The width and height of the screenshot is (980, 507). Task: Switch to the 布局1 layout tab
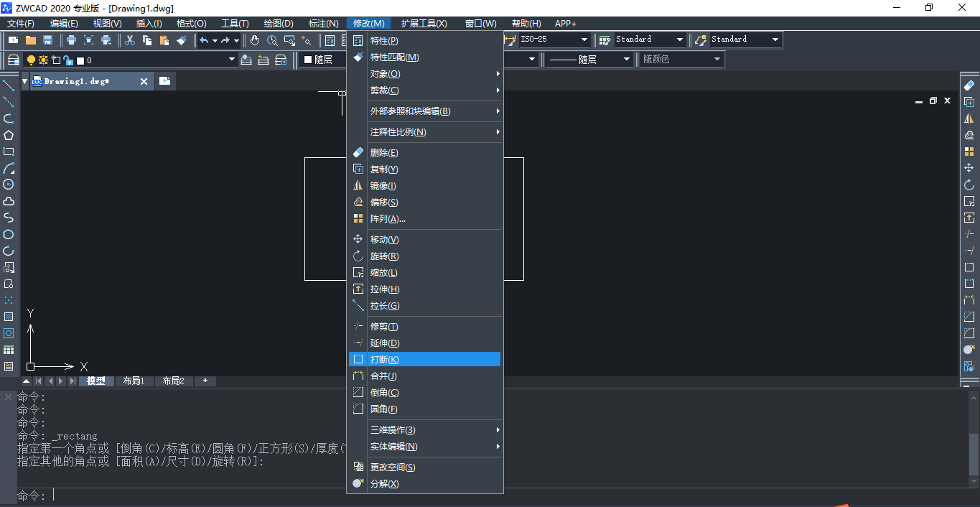pyautogui.click(x=134, y=381)
